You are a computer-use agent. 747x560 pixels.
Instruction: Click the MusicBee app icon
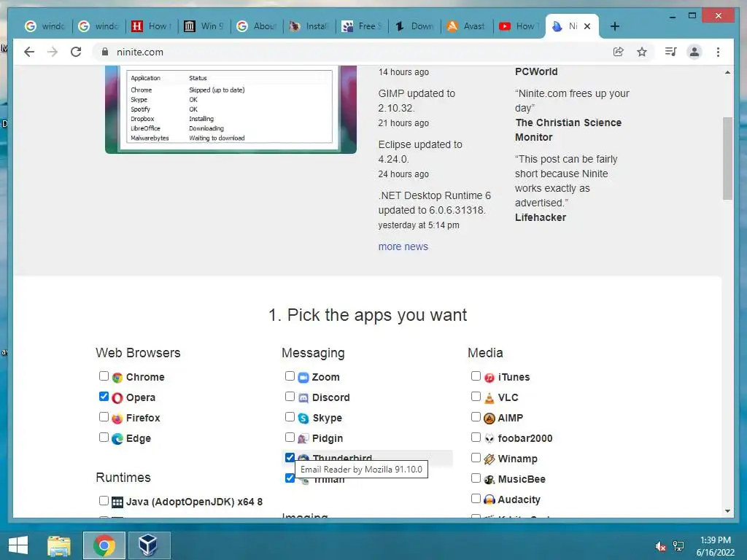(x=489, y=480)
